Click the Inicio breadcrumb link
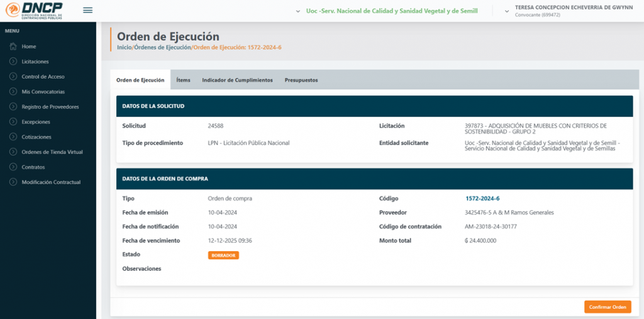The image size is (644, 319). coord(125,47)
